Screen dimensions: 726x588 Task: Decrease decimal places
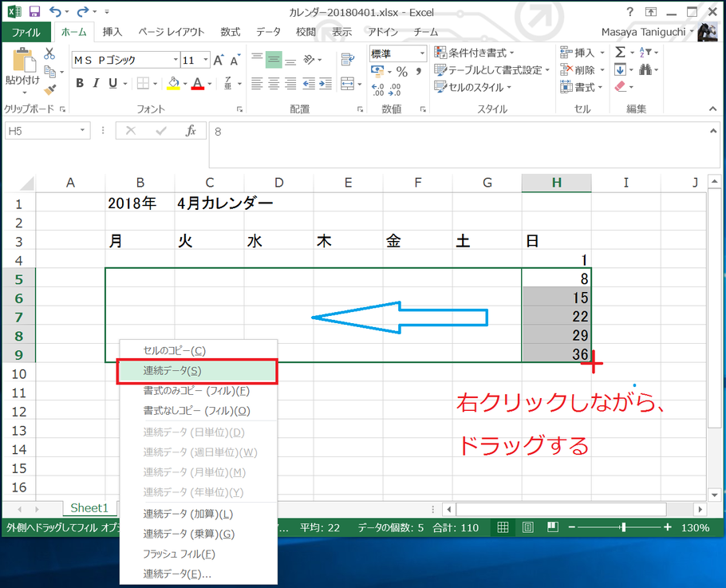tap(394, 89)
